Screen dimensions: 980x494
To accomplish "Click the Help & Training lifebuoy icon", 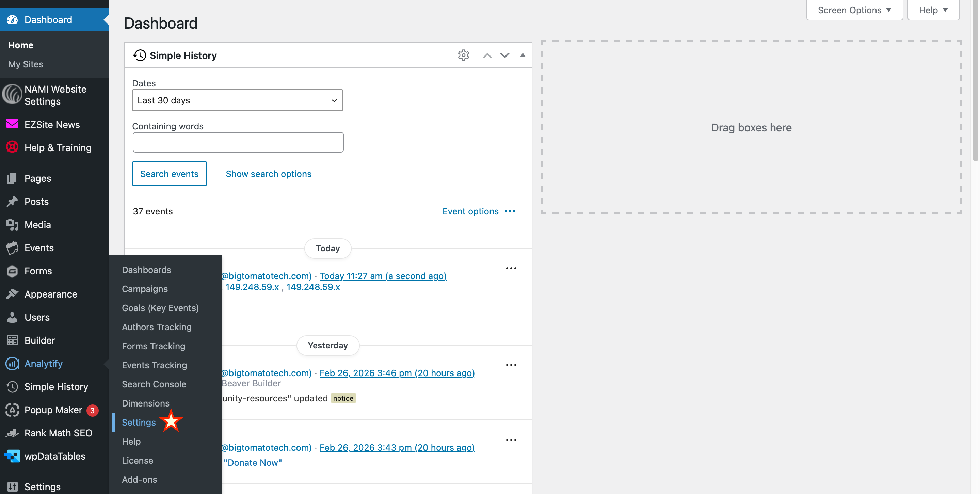I will 12,147.
